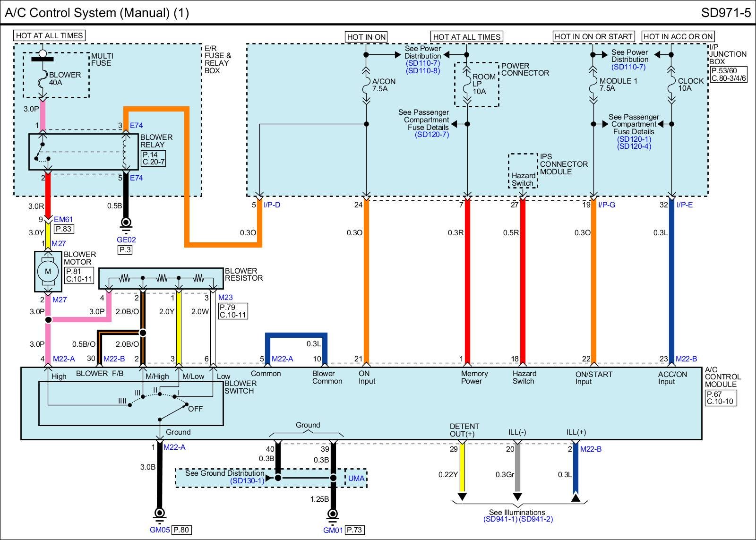Screen dimensions: 756x540
Task: Follow the SD941-2 illuminations reference
Action: coord(536,519)
